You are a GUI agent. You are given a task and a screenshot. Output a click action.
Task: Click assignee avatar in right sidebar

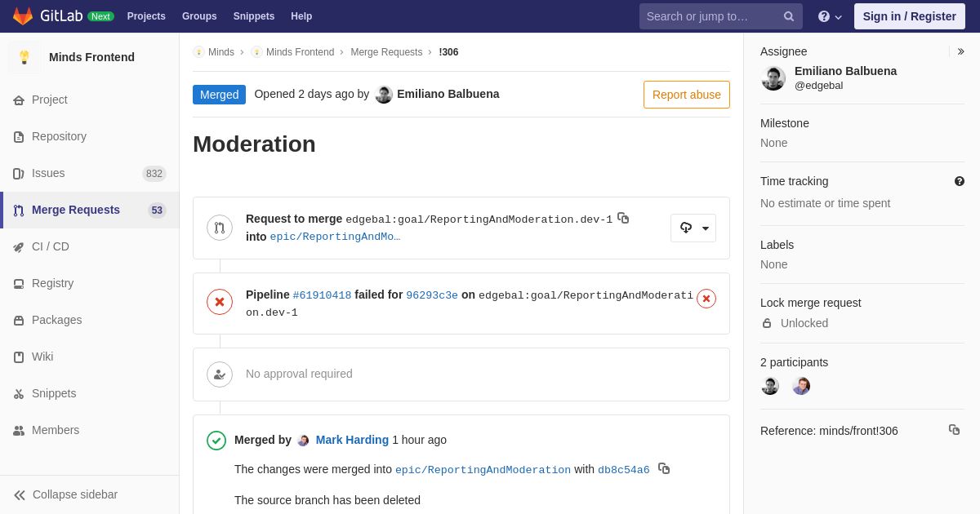click(x=773, y=78)
